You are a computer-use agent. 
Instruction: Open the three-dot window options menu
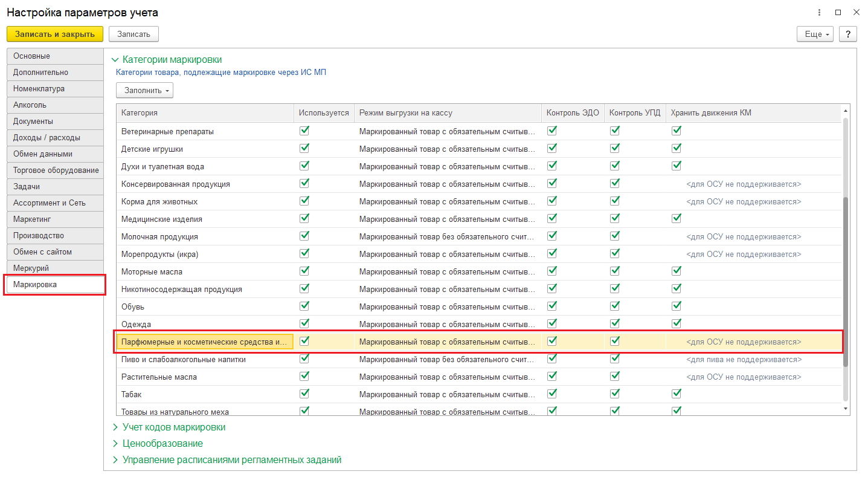pos(819,12)
